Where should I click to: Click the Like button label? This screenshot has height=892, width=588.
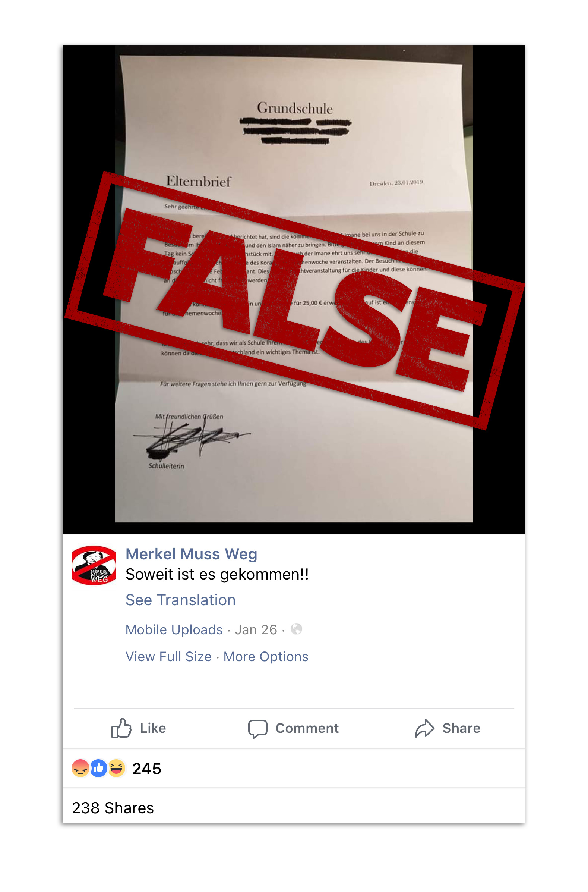(153, 728)
